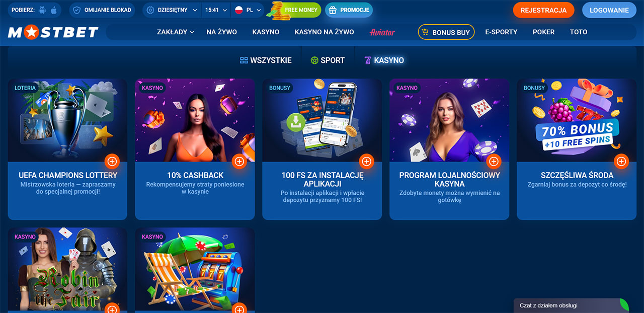Open Kasyno na żywo menu item
Viewport: 644px width, 313px height.
(324, 32)
